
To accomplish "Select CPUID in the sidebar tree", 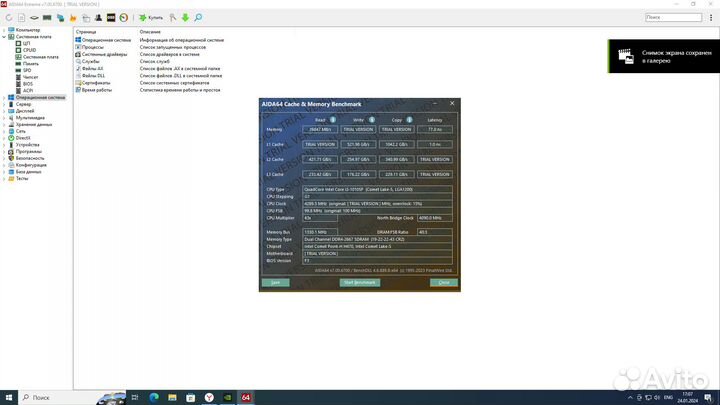I will tap(28, 51).
